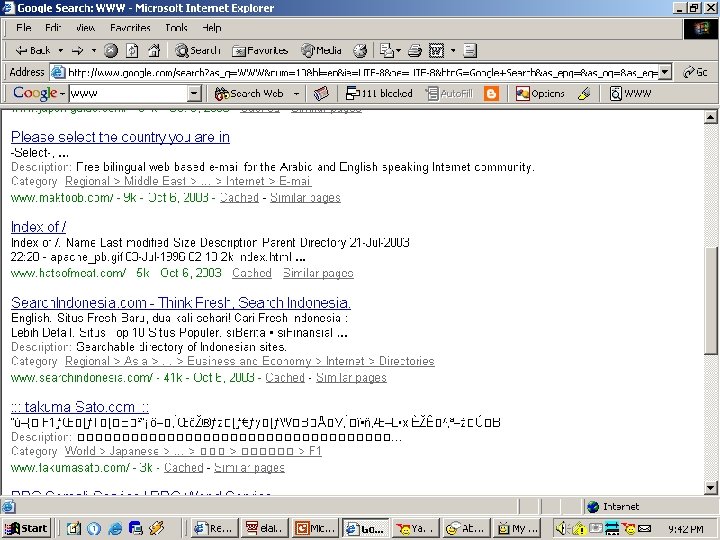Click the highlighter icon on Google toolbar
Image resolution: width=720 pixels, height=540 pixels.
[x=584, y=94]
